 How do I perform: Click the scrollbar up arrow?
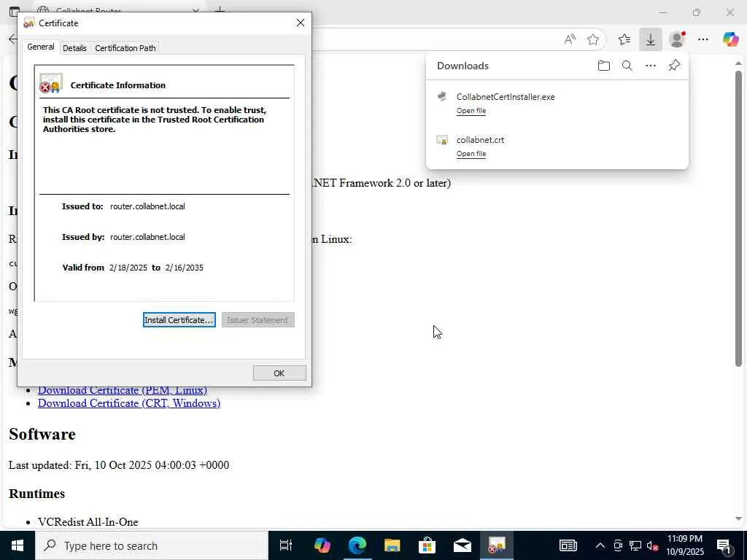coord(738,63)
